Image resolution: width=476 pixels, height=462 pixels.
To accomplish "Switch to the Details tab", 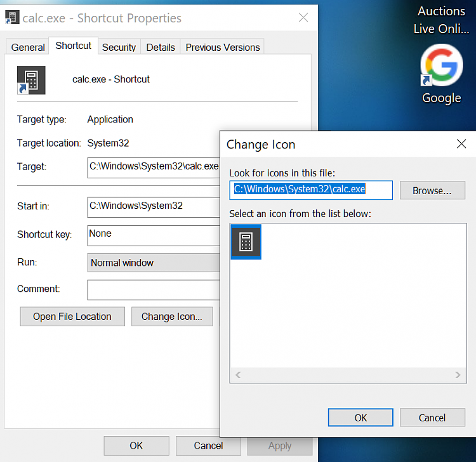I will [161, 48].
